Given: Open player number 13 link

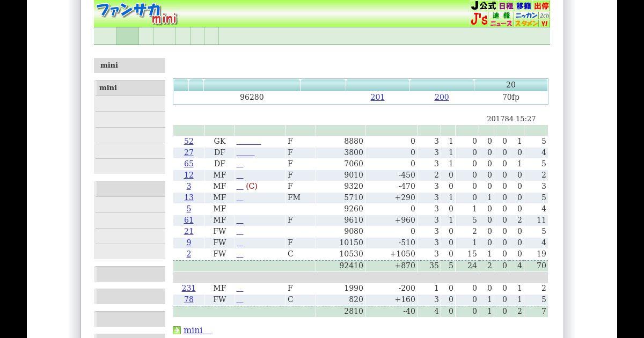Looking at the screenshot, I should pos(188,197).
